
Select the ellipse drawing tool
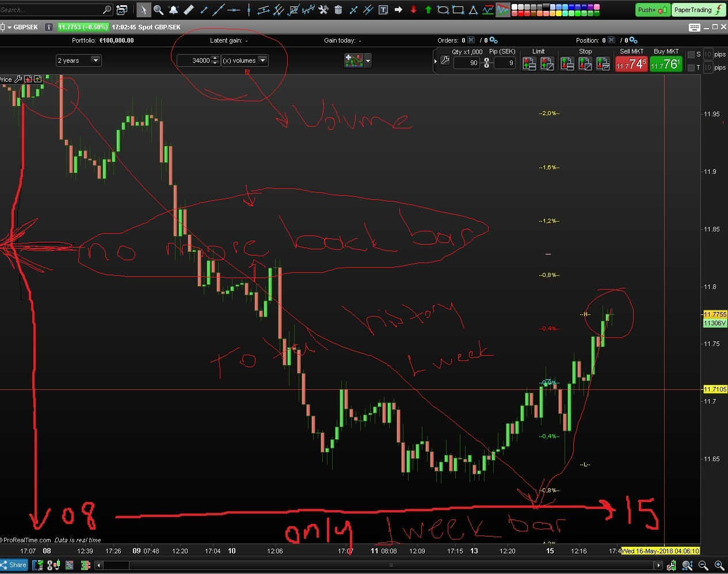click(443, 10)
